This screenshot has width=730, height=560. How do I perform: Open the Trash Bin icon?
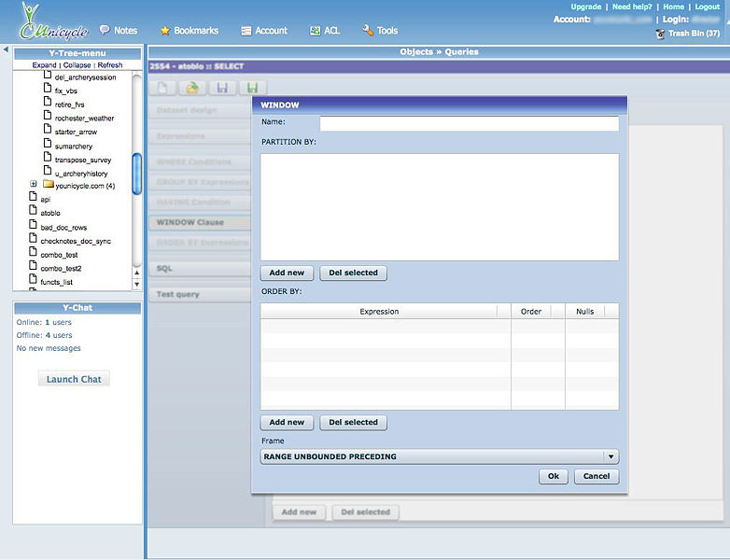[661, 34]
